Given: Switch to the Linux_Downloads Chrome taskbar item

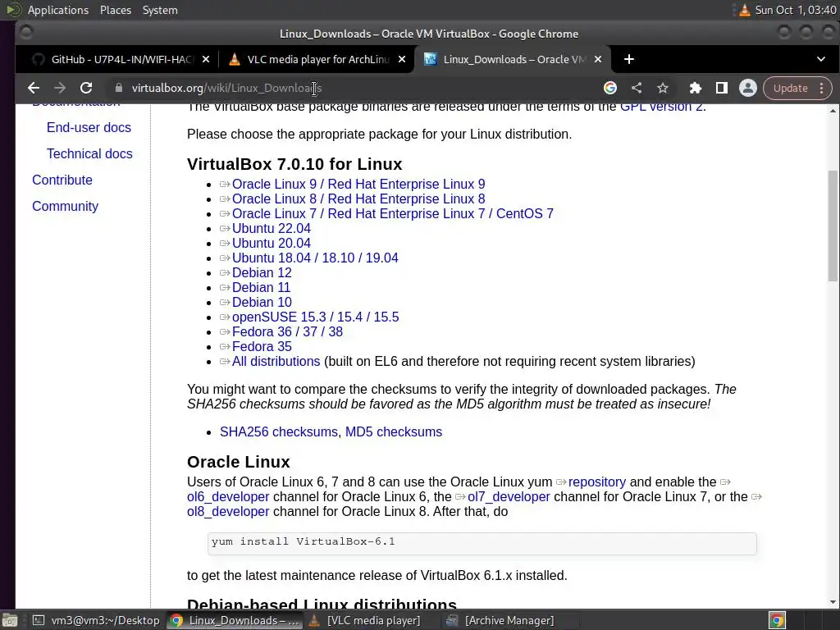Looking at the screenshot, I should coord(235,620).
